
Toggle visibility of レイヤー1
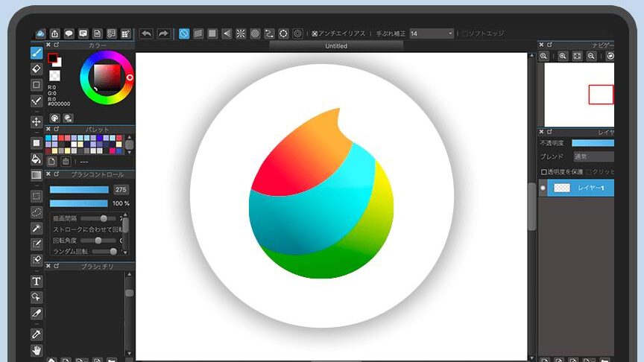543,188
